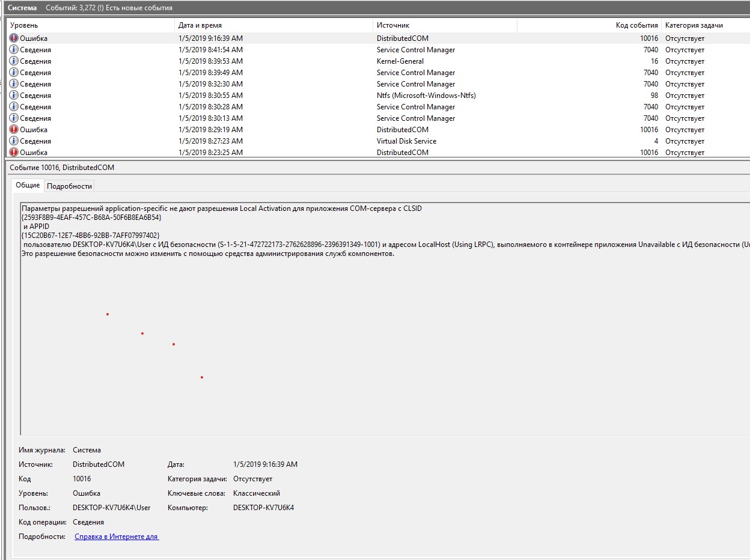This screenshot has width=750, height=560.
Task: Click the APPID value {15C20B67-12E7-4BB6-92BB-7AFF07997402}
Action: (x=91, y=236)
